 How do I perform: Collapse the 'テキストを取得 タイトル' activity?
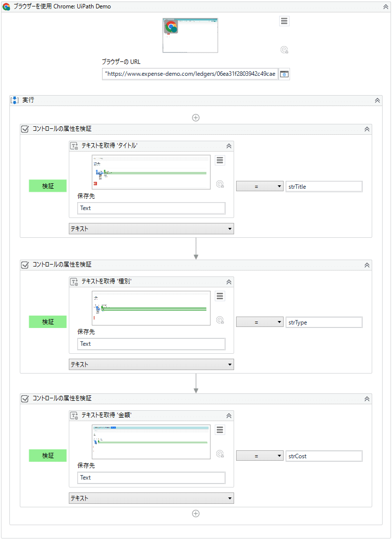point(229,146)
